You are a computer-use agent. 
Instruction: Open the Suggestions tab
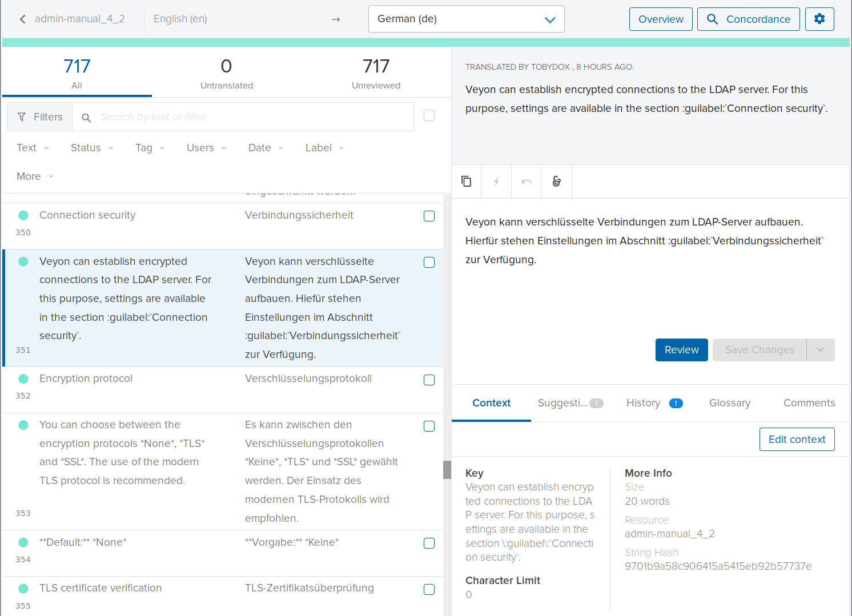tap(570, 403)
